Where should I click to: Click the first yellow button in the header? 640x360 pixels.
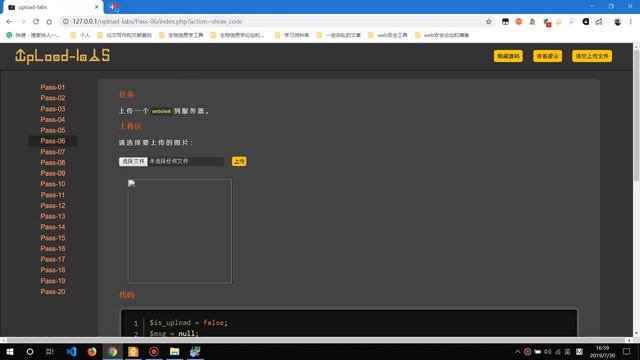(508, 56)
